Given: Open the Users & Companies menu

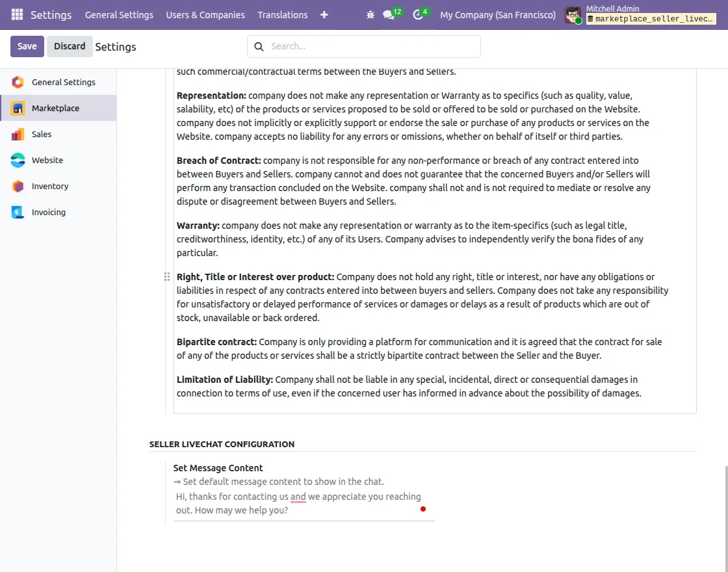Looking at the screenshot, I should pos(205,15).
